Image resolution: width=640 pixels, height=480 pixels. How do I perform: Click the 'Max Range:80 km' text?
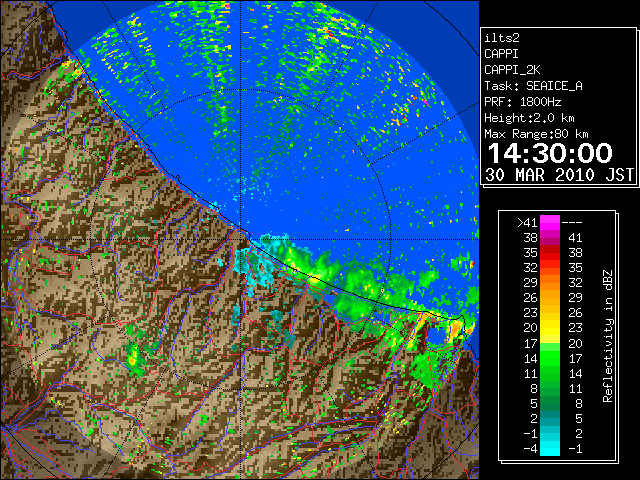[536, 134]
